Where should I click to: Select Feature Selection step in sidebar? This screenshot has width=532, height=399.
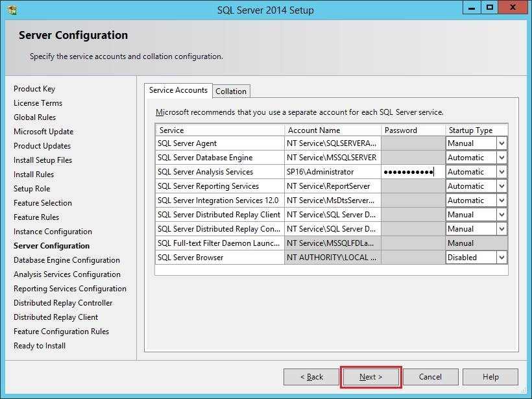(x=43, y=203)
